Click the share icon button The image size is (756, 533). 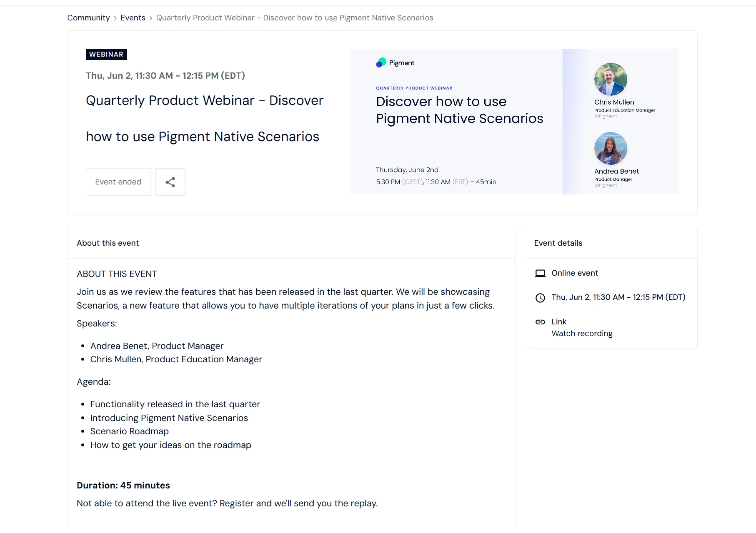[170, 182]
